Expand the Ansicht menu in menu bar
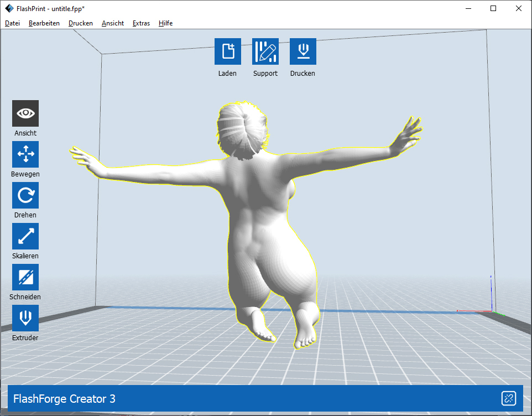The width and height of the screenshot is (532, 416). pyautogui.click(x=113, y=23)
